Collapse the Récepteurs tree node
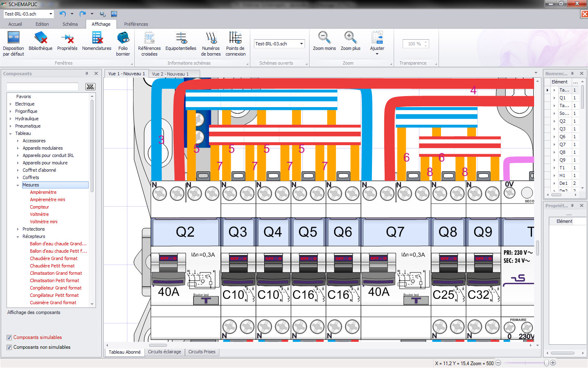Screen dimensions: 588x368 pos(18,237)
